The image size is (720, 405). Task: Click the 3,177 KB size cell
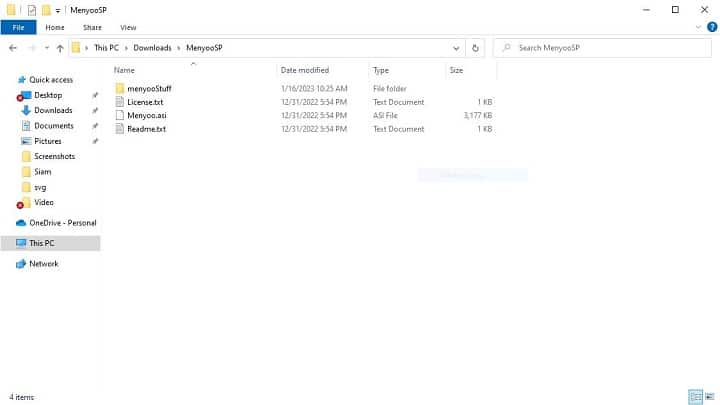(x=478, y=115)
